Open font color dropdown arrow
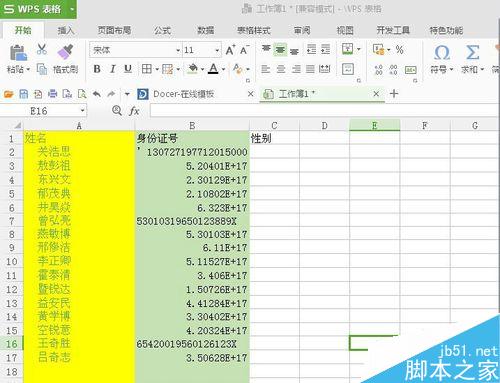The height and width of the screenshot is (383, 500). [223, 69]
